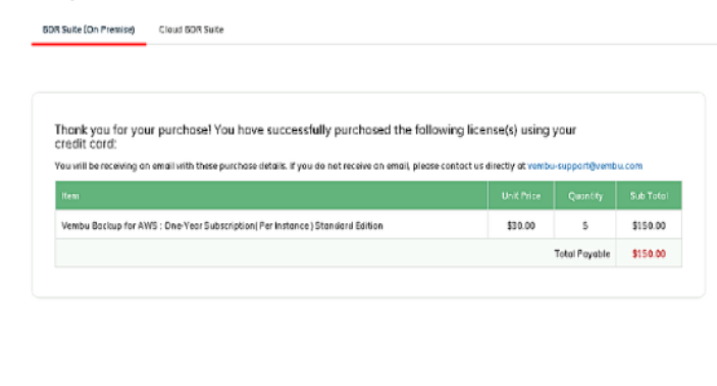Select the $150.00 sub total cell

[649, 225]
